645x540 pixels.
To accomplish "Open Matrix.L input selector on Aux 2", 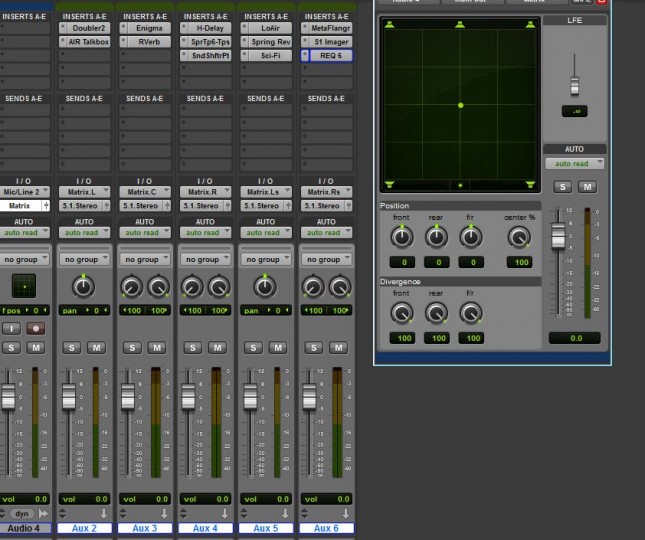I will pyautogui.click(x=85, y=191).
